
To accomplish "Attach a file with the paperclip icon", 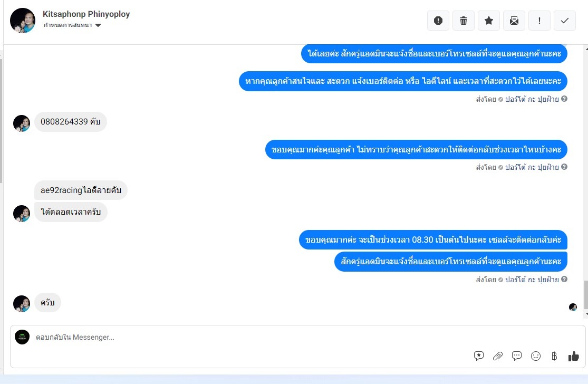I will tap(498, 356).
